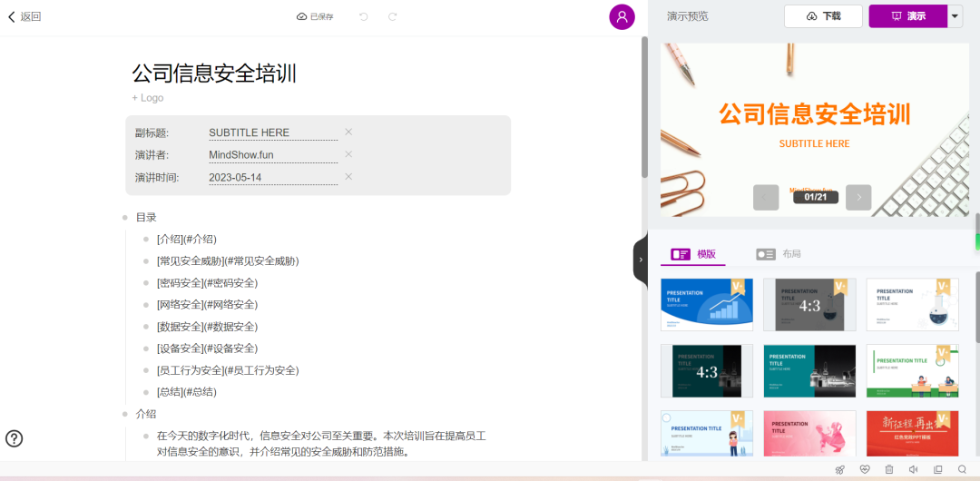Viewport: 980px width, 481px height.
Task: Go to previous slide in preview
Action: (766, 198)
